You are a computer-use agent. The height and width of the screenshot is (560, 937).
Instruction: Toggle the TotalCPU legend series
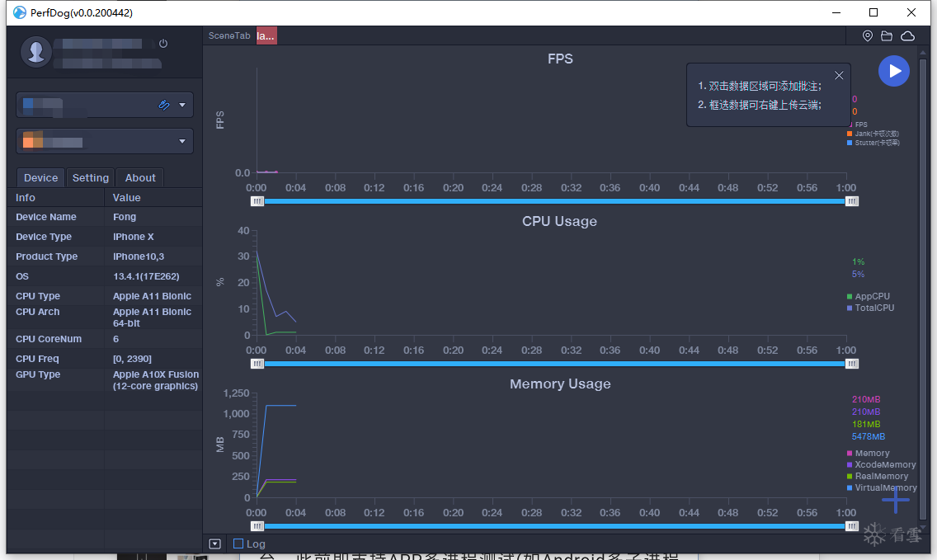871,308
